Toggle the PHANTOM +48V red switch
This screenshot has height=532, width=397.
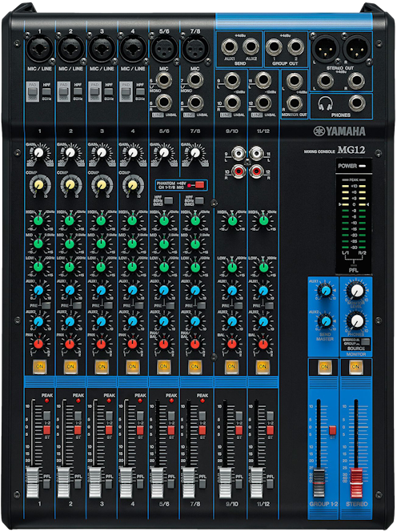(199, 185)
